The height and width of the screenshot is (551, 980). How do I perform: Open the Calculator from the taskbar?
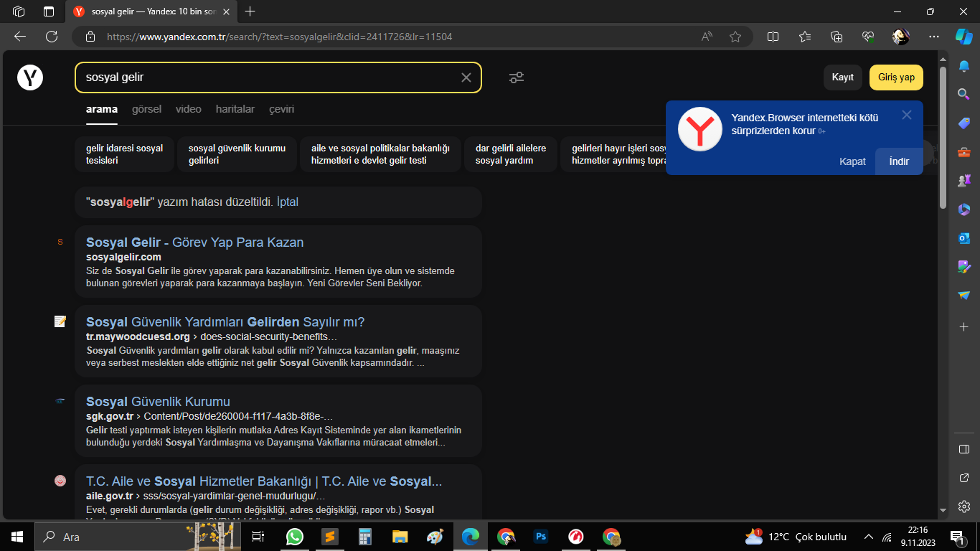point(365,537)
